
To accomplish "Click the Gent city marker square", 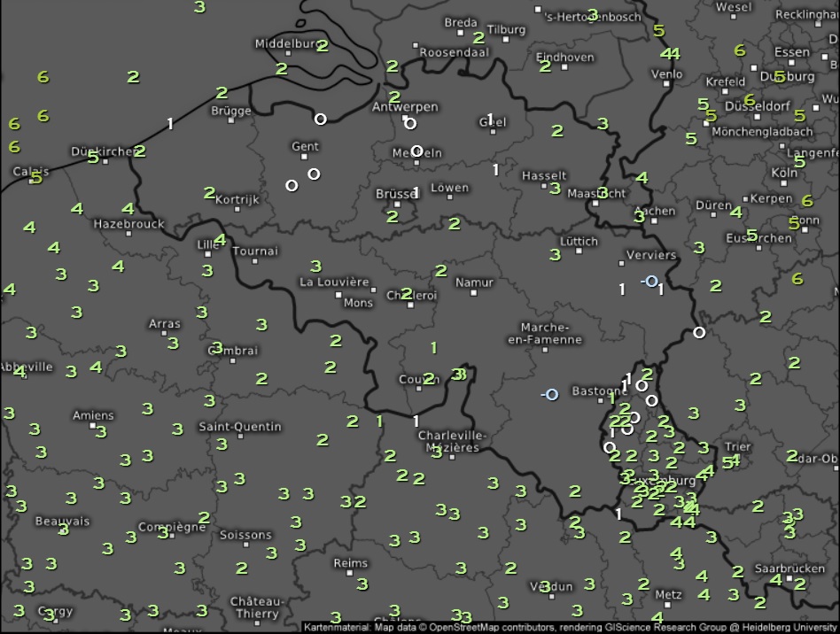I will point(304,158).
